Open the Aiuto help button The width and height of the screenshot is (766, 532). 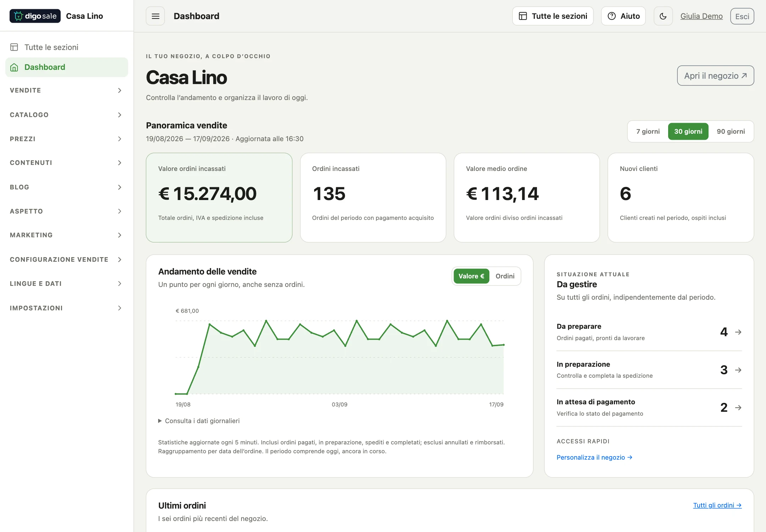point(623,16)
